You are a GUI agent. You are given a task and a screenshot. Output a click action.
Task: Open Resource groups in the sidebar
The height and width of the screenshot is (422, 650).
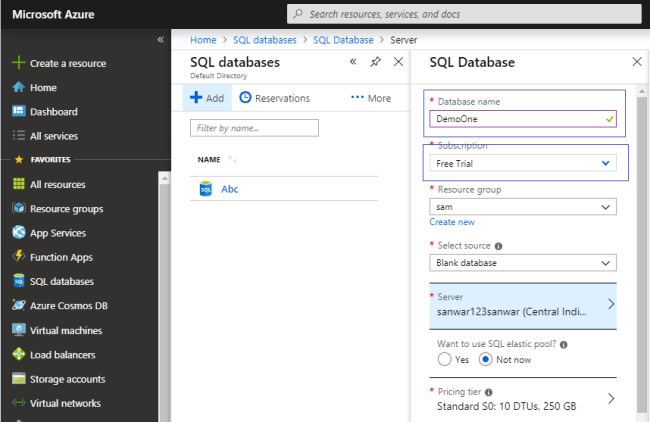[66, 209]
